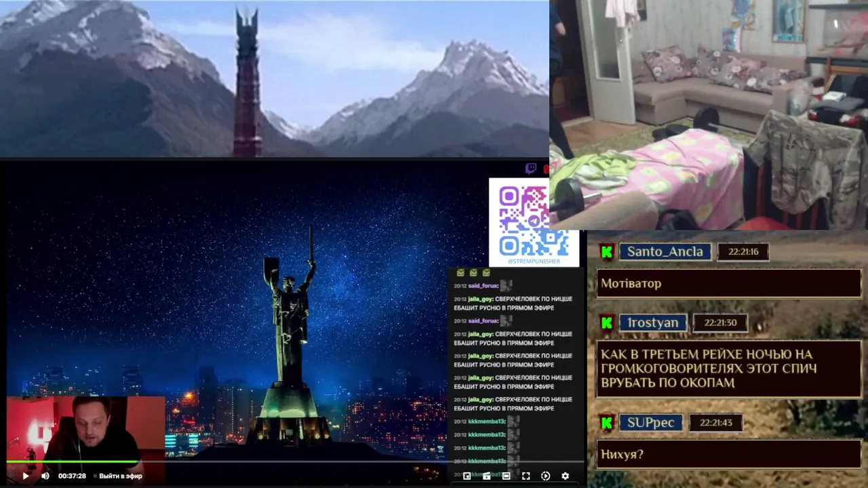Open the player settings gear
Viewport: 868px width, 488px height.
(x=565, y=476)
